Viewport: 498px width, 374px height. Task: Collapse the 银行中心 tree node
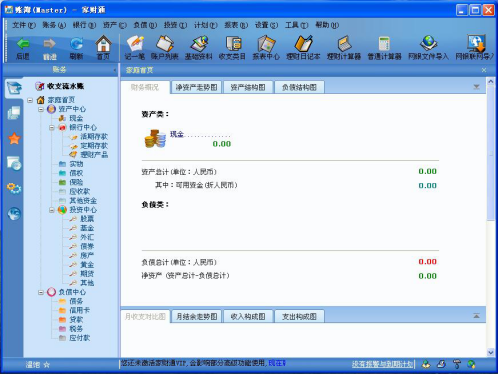pyautogui.click(x=52, y=128)
